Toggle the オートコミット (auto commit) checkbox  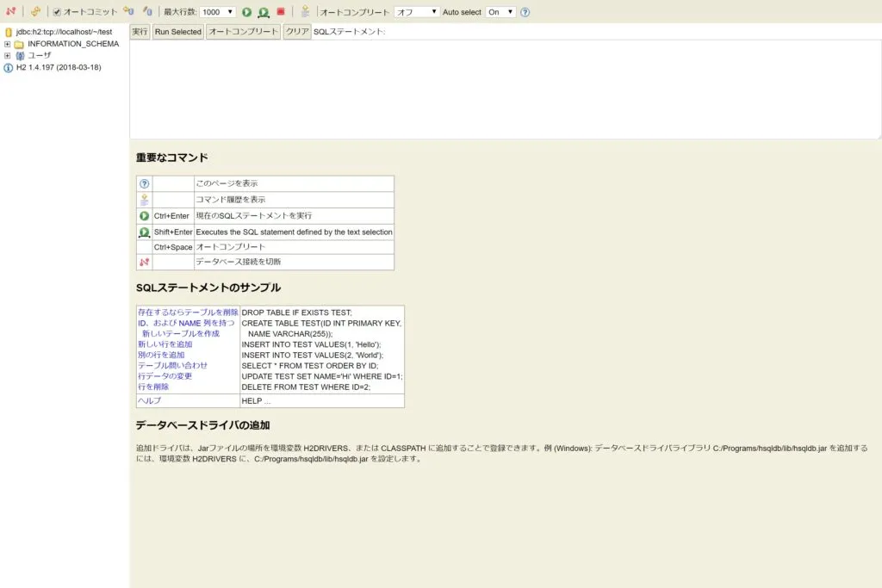pyautogui.click(x=57, y=12)
